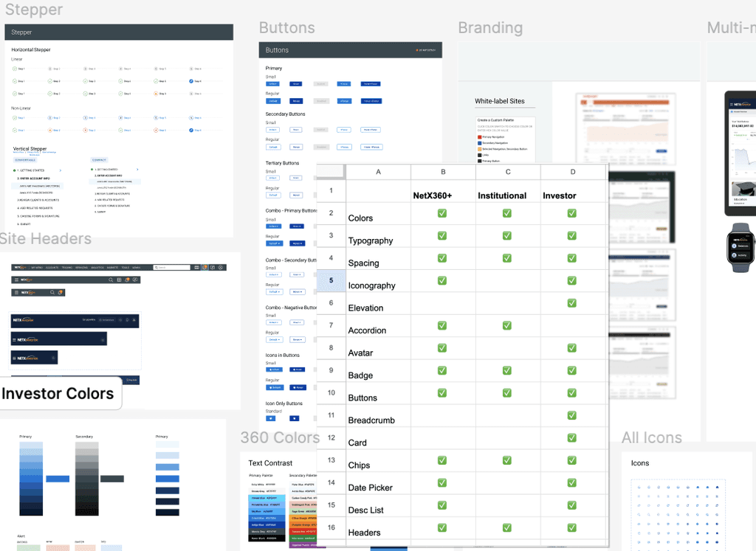Toggle Card checkbox in Investor column
The height and width of the screenshot is (551, 756).
click(x=572, y=438)
